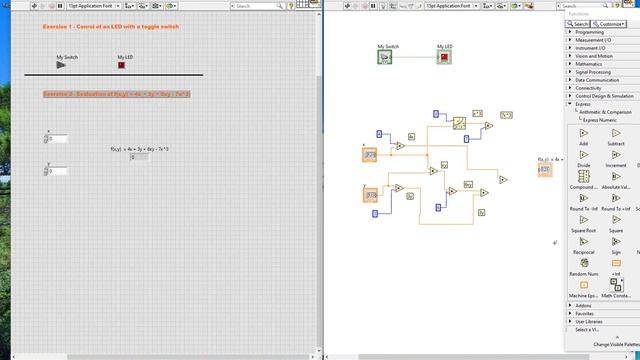Viewport: 640px width, 360px height.
Task: Click My LED indicator on front panel
Action: (x=121, y=65)
